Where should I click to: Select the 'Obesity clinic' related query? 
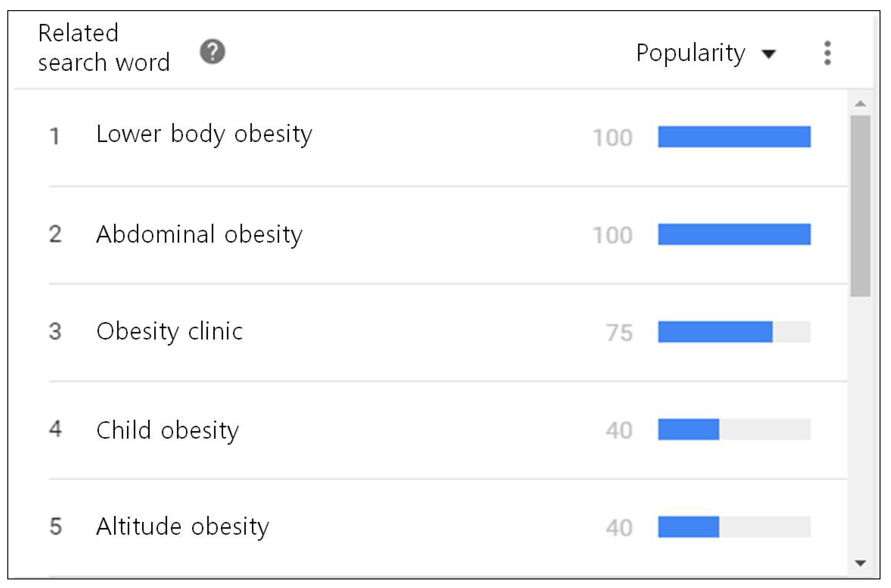coord(169,332)
